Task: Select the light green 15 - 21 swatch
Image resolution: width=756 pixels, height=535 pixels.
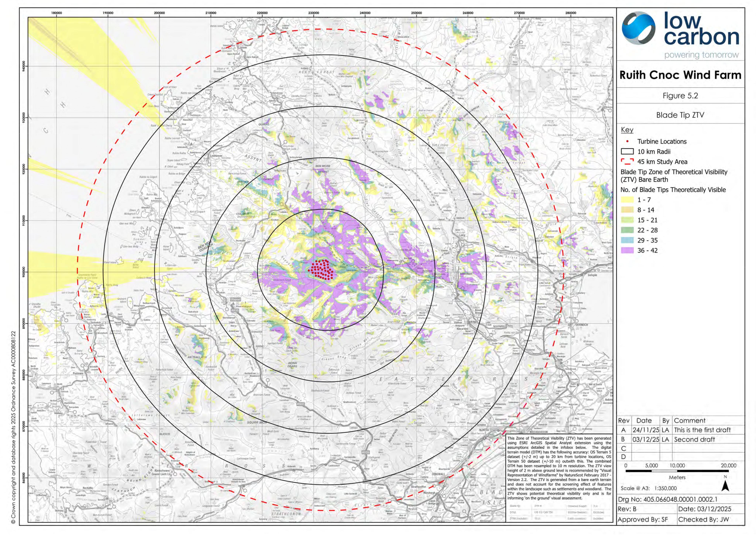Action: pos(627,220)
